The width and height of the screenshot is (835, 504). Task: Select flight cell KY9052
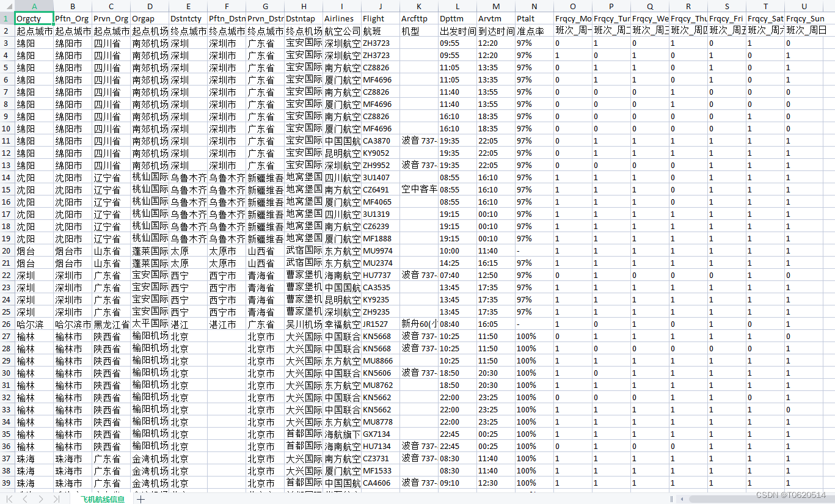click(381, 153)
